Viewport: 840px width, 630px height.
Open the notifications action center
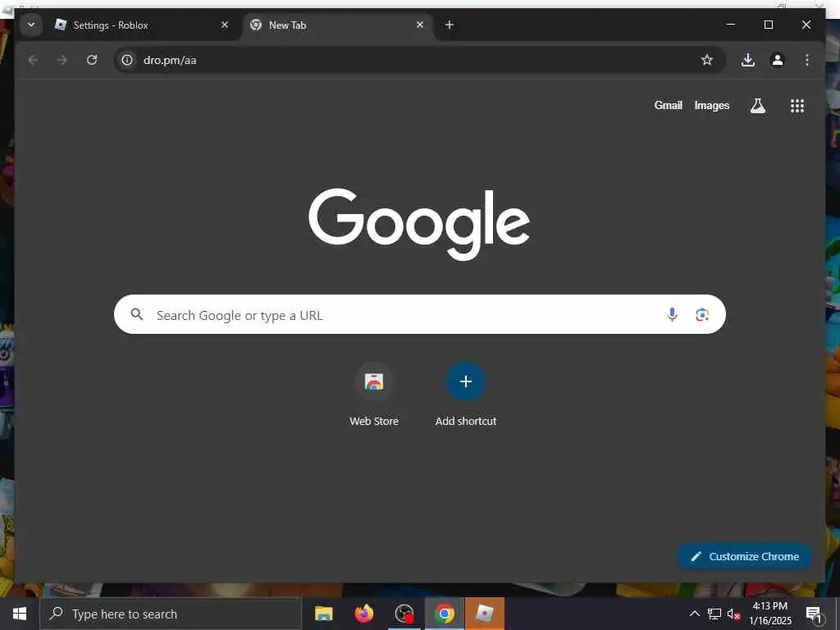tap(814, 614)
